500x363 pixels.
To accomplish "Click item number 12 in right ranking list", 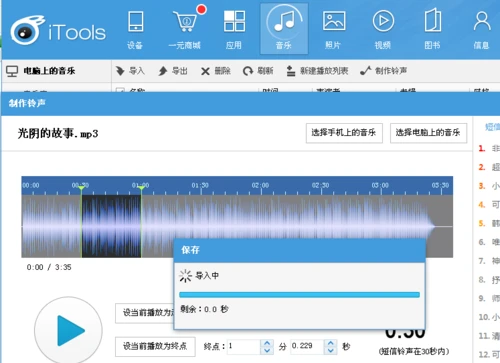I will [x=489, y=354].
